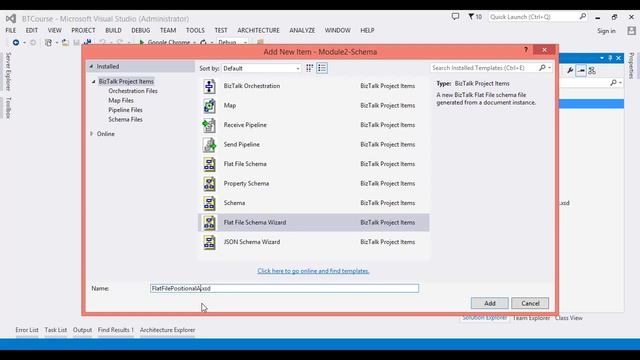Open the Server Explorer side tab
Screen dimensions: 640x360
8,71
